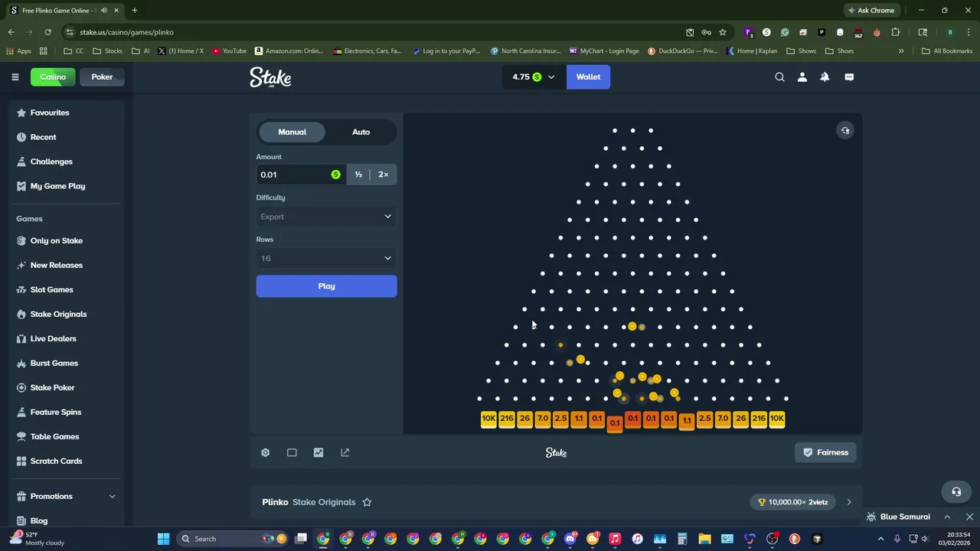Click the right 2.5 multiplier bucket
The width and height of the screenshot is (980, 551).
tap(704, 419)
